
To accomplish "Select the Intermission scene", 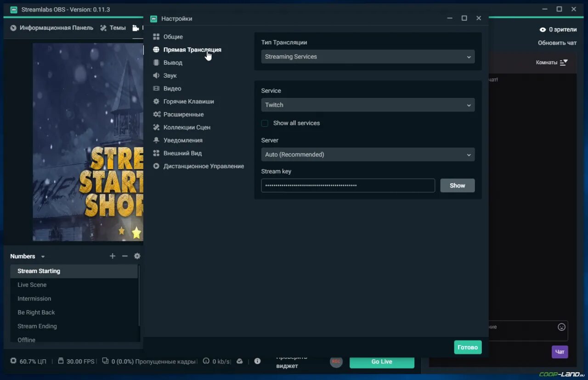I will (74, 299).
